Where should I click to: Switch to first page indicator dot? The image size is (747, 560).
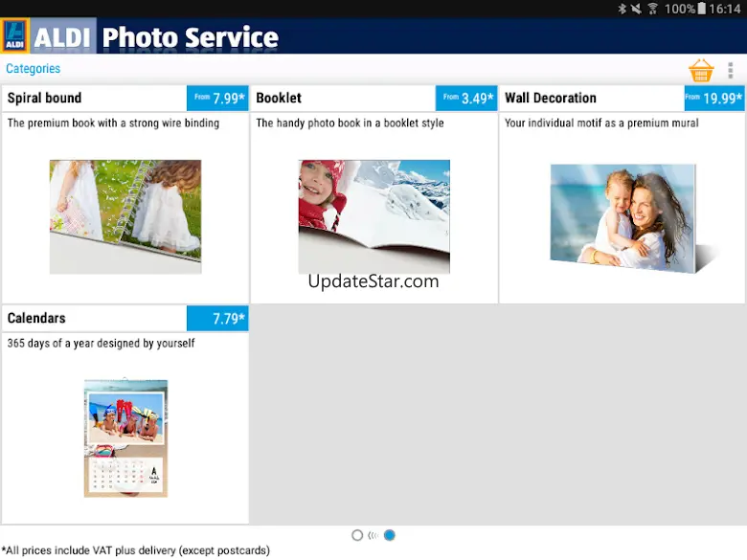point(357,535)
